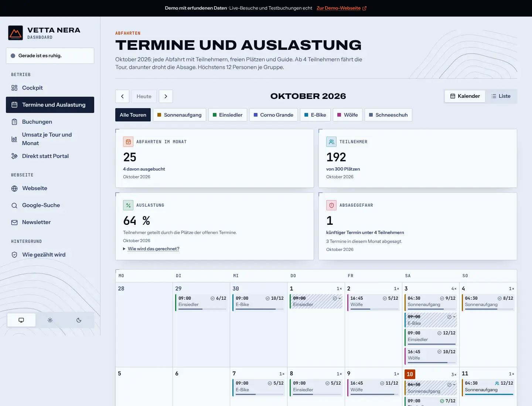Open Webseite in sidebar

[x=50, y=188]
